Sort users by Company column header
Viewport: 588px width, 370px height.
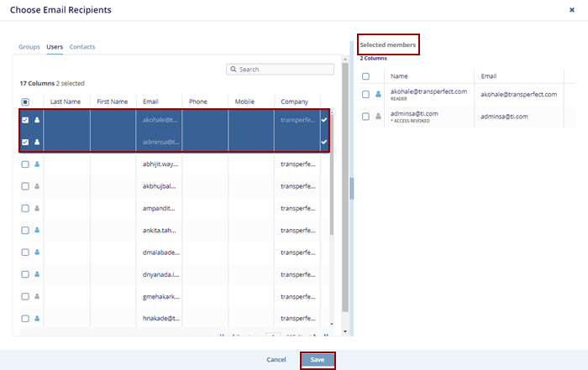[x=295, y=102]
